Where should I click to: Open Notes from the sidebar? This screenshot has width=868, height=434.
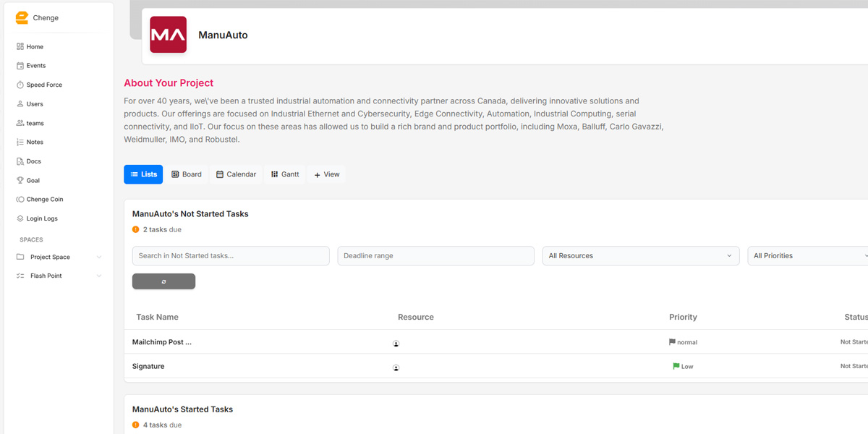pos(35,142)
